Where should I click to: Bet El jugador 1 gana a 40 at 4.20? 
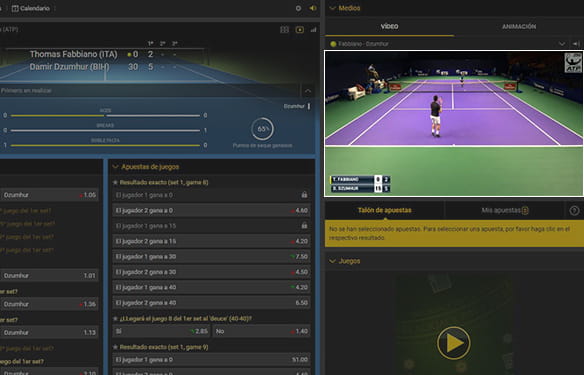tap(212, 287)
